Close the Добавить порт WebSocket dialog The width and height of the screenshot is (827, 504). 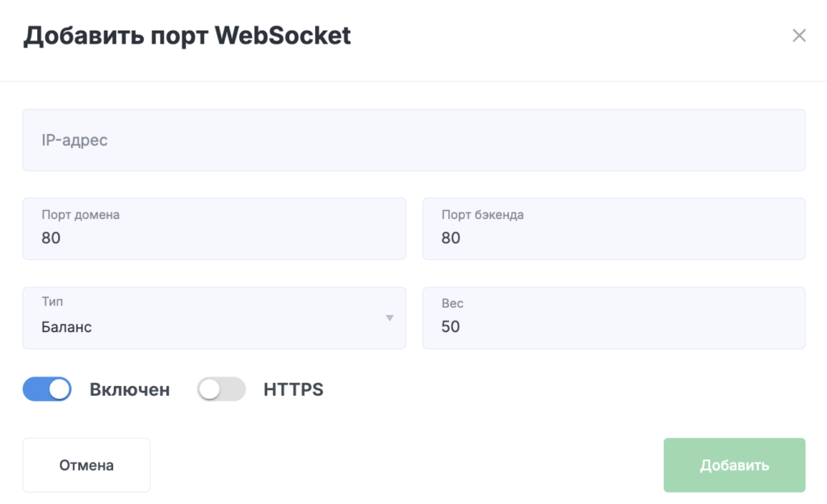[x=799, y=36]
